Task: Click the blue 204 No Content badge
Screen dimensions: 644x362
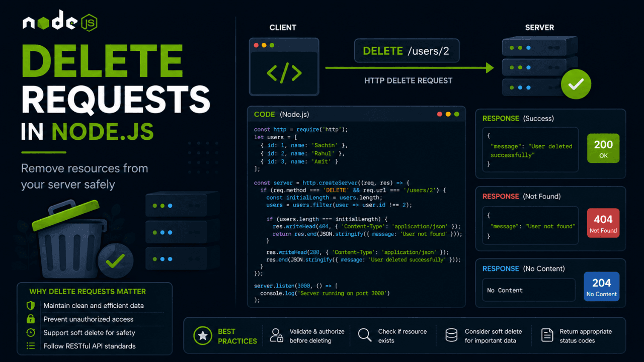Action: tap(601, 287)
